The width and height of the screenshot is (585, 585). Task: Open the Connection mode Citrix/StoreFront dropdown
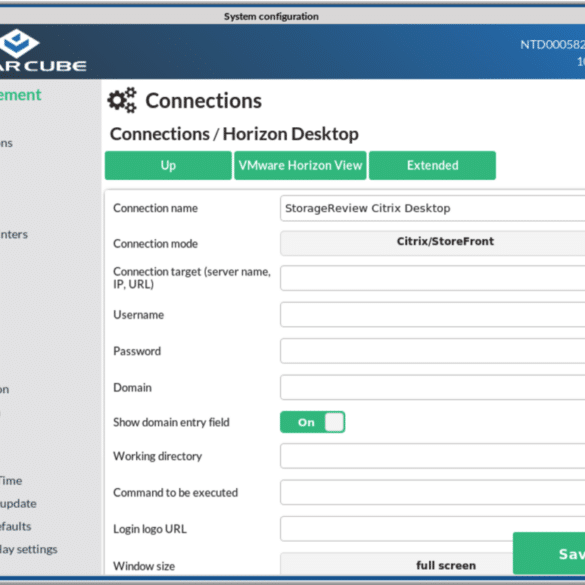click(x=432, y=243)
